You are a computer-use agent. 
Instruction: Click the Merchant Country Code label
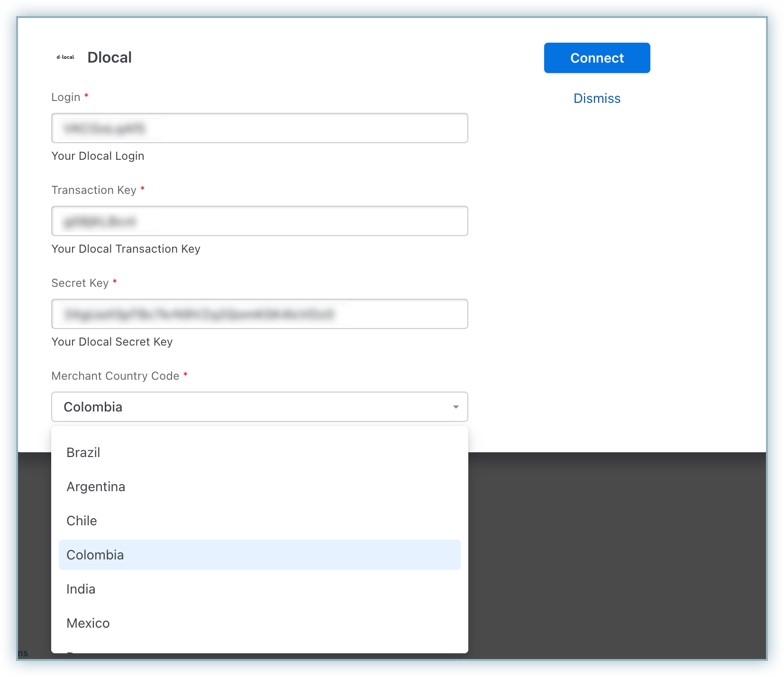(115, 376)
